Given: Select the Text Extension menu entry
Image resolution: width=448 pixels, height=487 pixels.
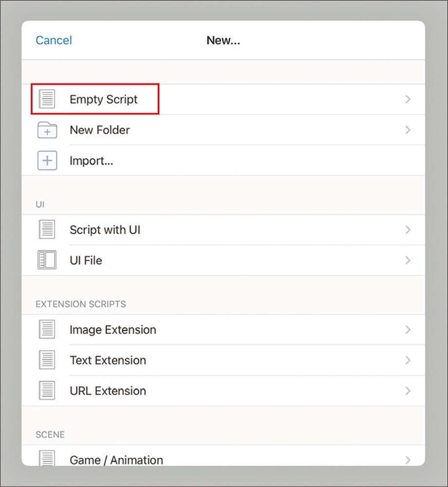Looking at the screenshot, I should coord(108,360).
